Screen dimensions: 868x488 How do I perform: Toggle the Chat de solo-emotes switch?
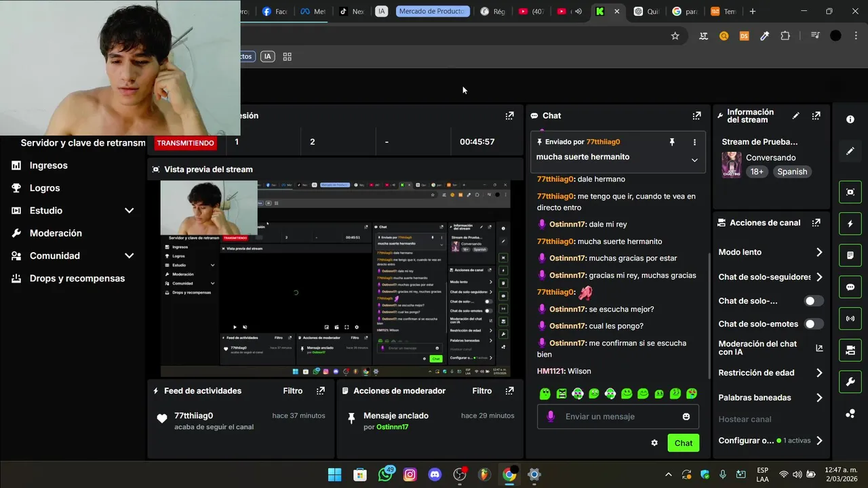pos(814,324)
